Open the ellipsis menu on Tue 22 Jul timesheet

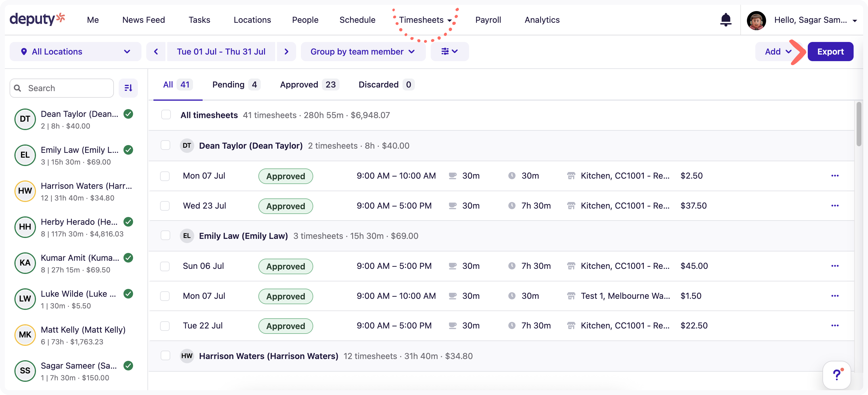point(835,325)
